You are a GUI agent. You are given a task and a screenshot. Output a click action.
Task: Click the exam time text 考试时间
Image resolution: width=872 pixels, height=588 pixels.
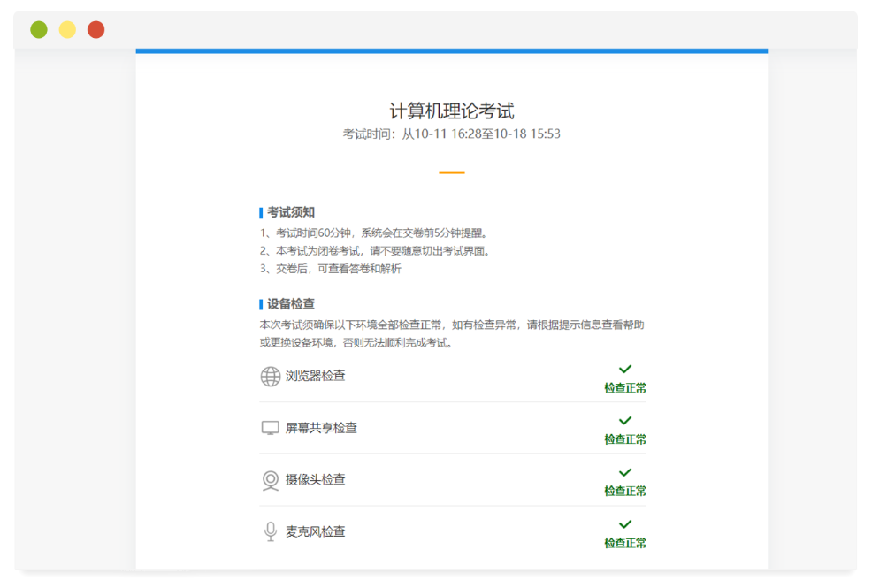451,134
